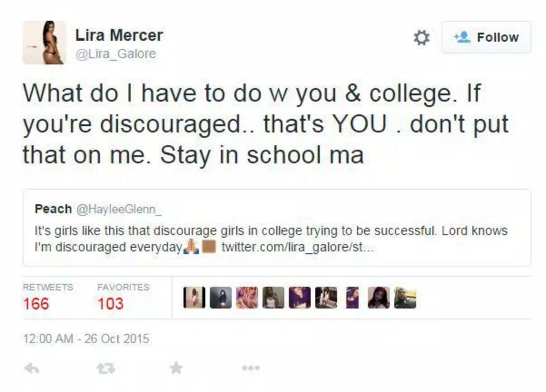
Task: Open the gear settings dropdown
Action: point(421,38)
